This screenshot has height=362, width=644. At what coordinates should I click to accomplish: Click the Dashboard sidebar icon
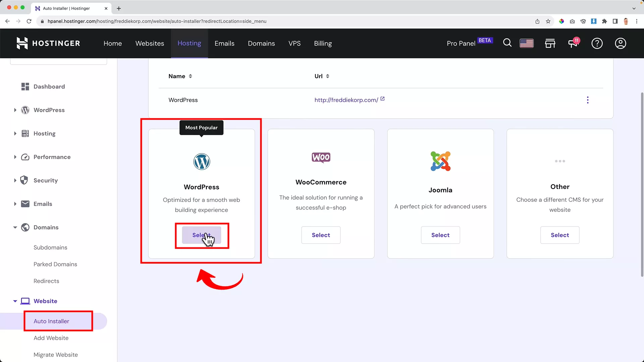point(25,86)
